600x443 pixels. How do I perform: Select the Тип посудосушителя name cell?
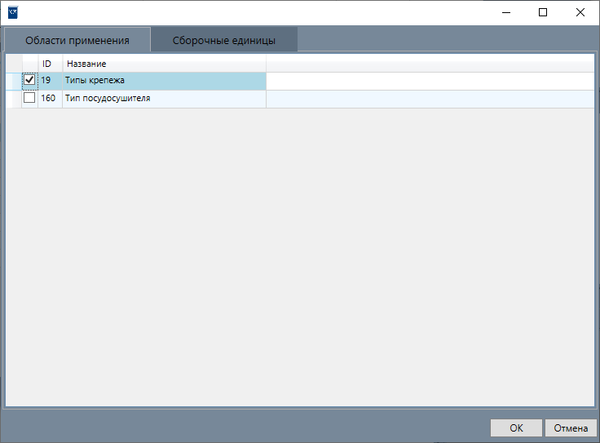coord(164,98)
